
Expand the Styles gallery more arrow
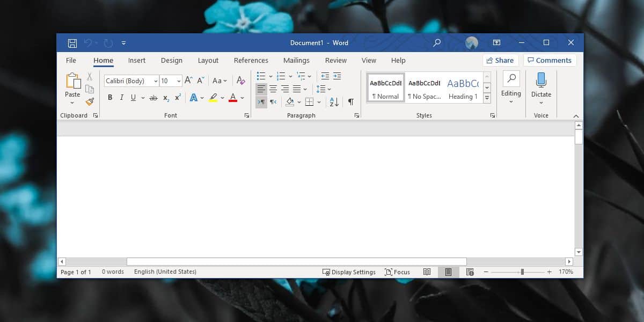[487, 98]
